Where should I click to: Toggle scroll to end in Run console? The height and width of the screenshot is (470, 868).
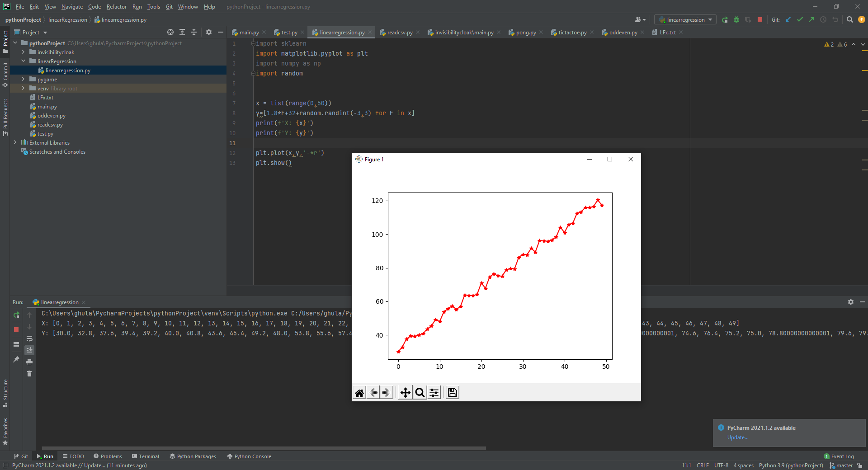pyautogui.click(x=29, y=350)
